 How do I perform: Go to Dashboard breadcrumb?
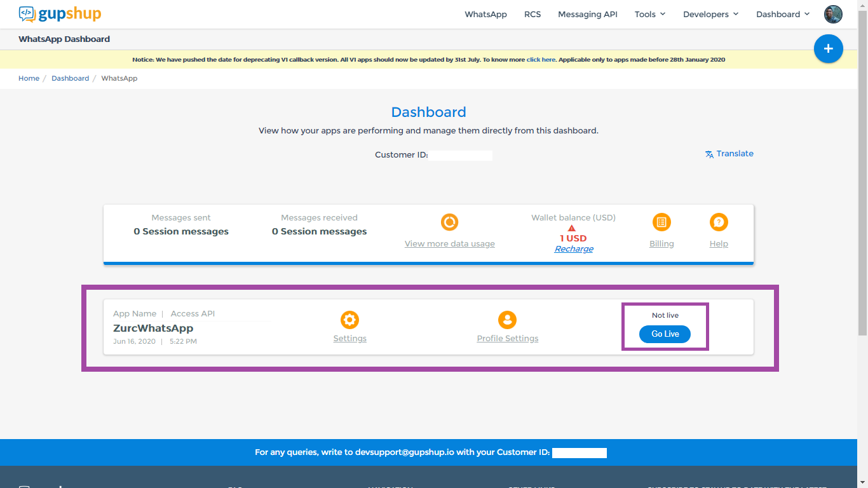pyautogui.click(x=70, y=78)
